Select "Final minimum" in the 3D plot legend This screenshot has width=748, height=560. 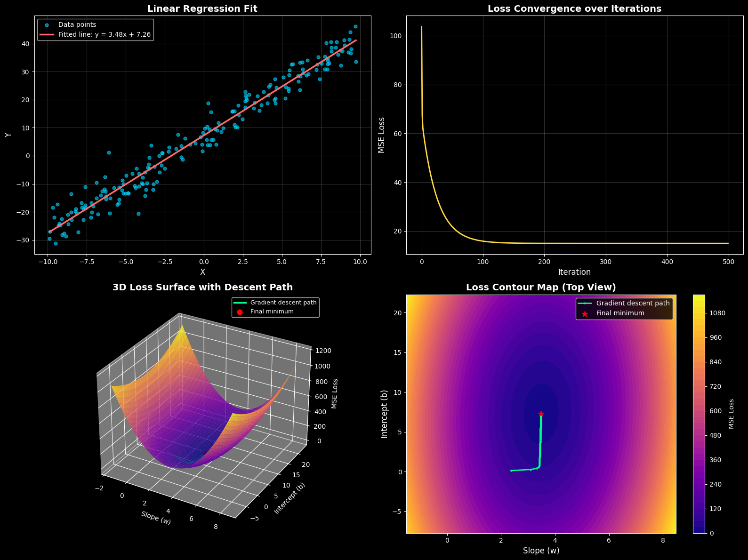coord(272,312)
